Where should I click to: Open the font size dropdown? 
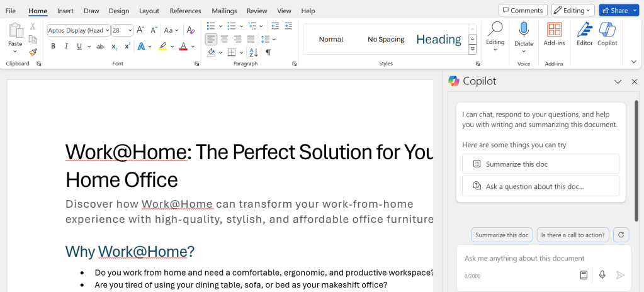tap(130, 30)
